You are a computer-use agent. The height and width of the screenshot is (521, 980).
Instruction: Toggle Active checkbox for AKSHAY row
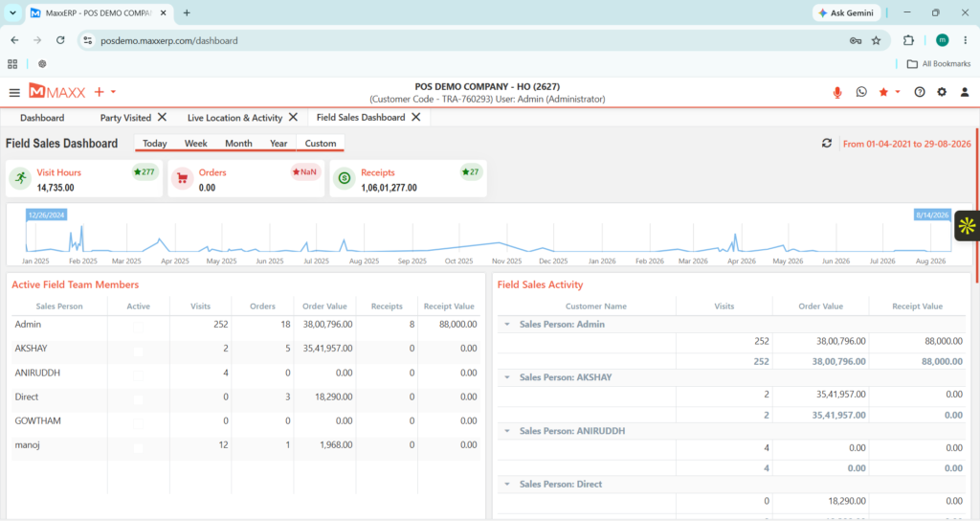138,351
